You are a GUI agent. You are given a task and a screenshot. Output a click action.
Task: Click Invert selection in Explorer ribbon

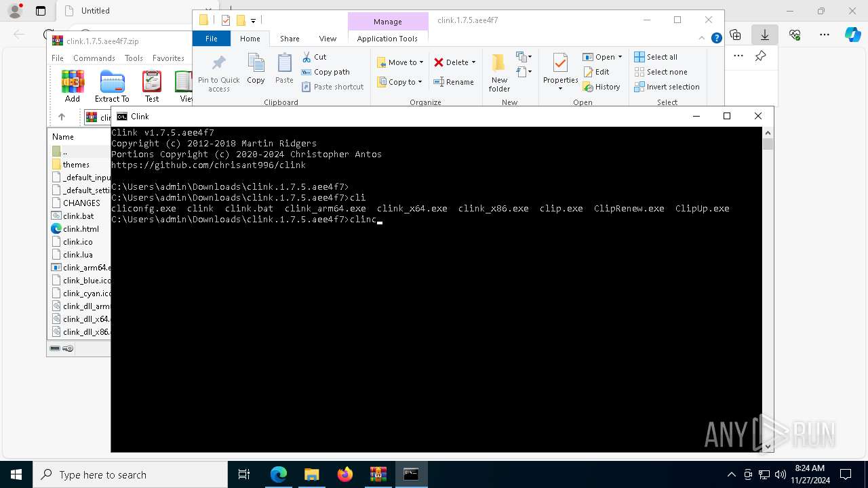pyautogui.click(x=667, y=87)
